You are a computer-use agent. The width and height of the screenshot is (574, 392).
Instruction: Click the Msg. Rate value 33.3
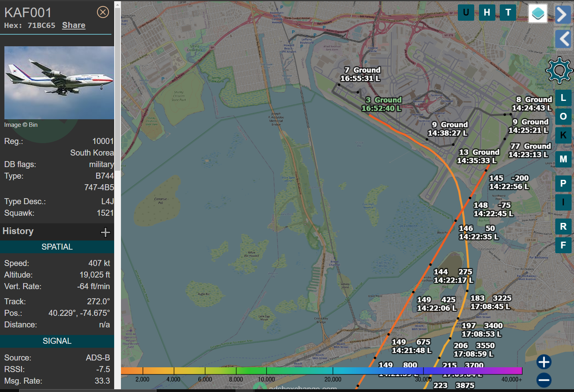click(x=102, y=381)
